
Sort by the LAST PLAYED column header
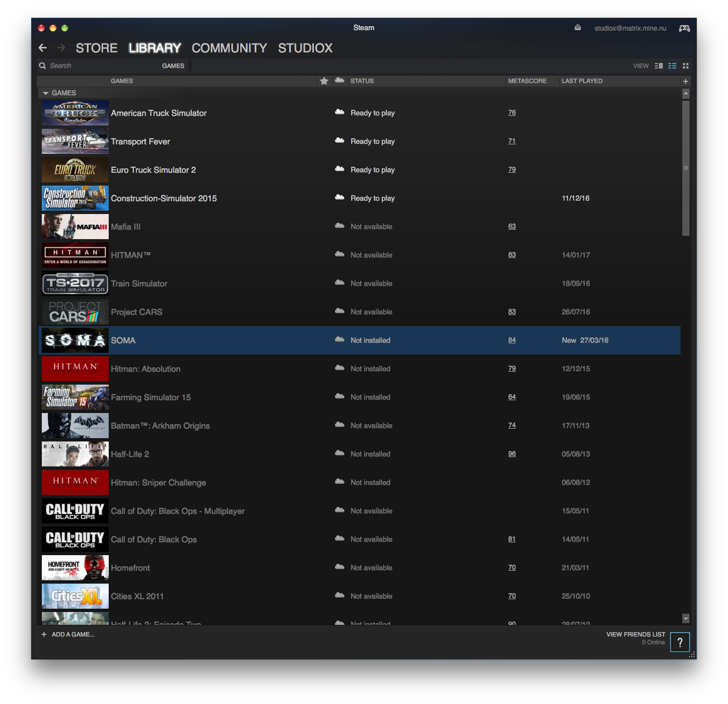582,81
